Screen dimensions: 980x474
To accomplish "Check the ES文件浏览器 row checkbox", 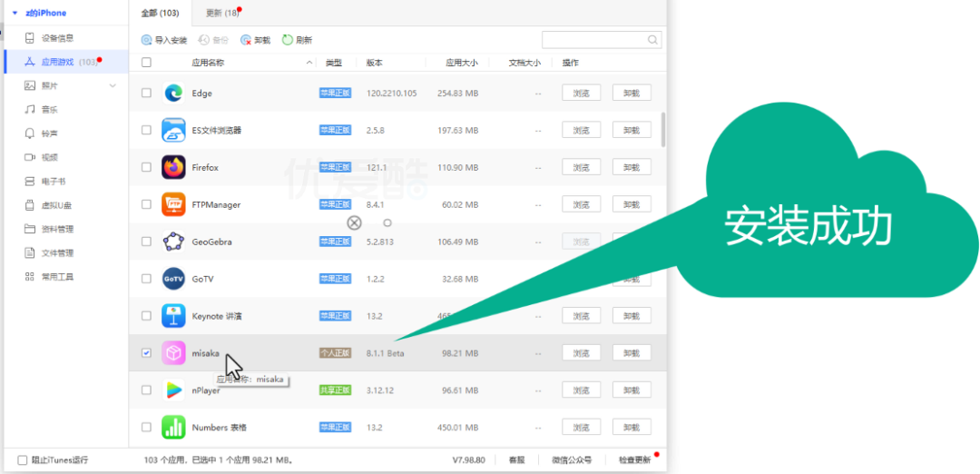I will point(146,130).
